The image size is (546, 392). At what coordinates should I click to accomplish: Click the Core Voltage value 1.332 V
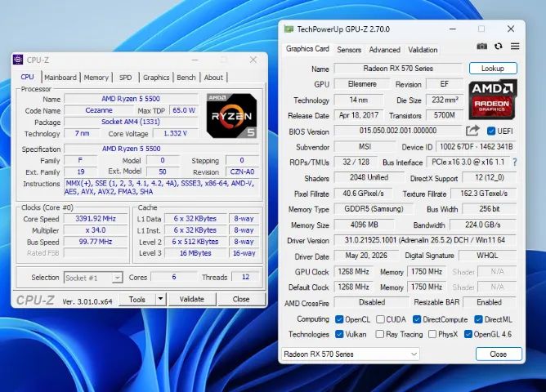175,133
